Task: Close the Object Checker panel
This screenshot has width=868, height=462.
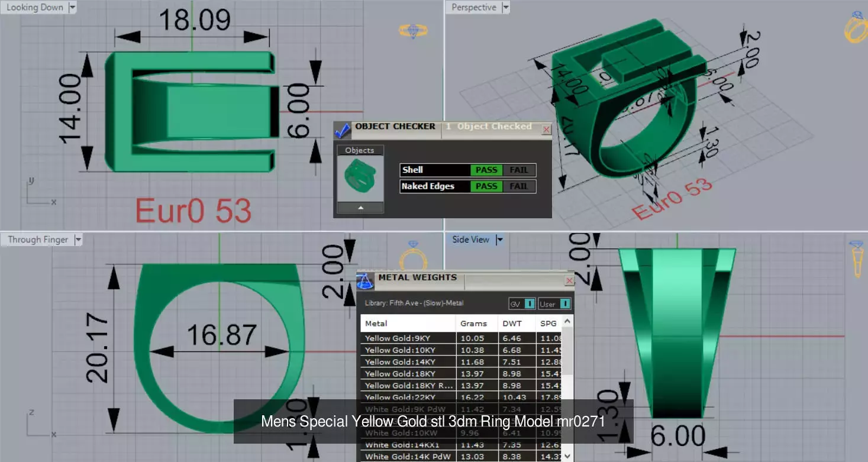Action: 546,129
